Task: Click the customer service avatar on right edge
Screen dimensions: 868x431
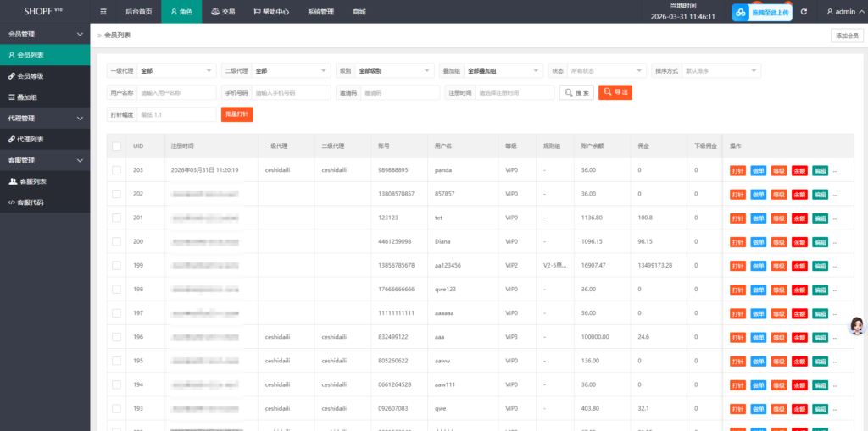Action: (x=856, y=326)
